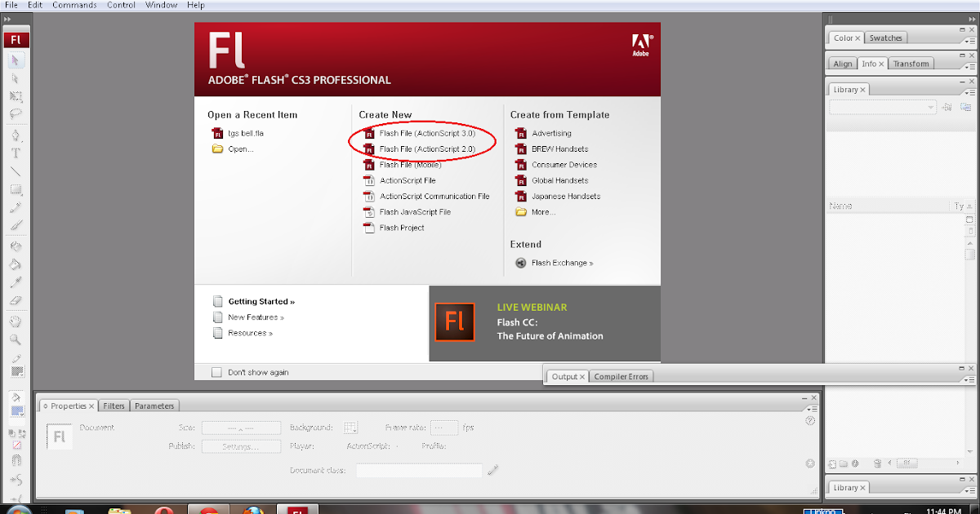Viewport: 980px width, 514px height.
Task: Create new Flash Project
Action: point(394,228)
